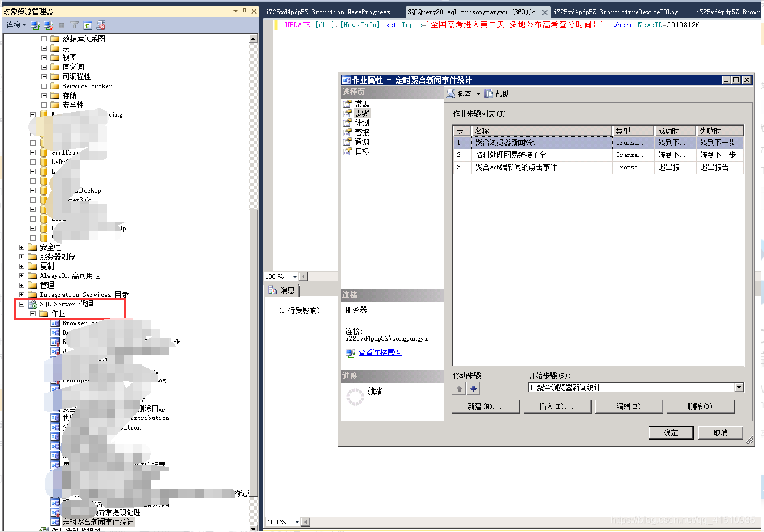
Task: Expand the 存储 folder
Action: click(x=44, y=95)
